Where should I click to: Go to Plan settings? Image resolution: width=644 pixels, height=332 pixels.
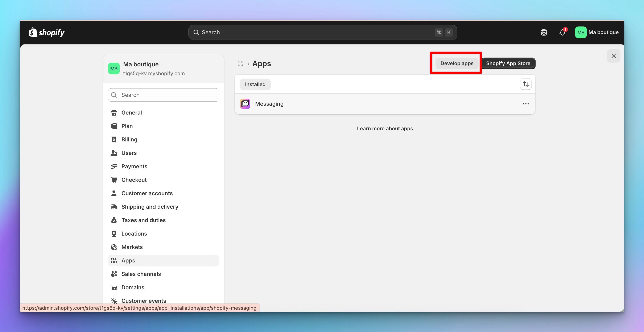pyautogui.click(x=164, y=126)
